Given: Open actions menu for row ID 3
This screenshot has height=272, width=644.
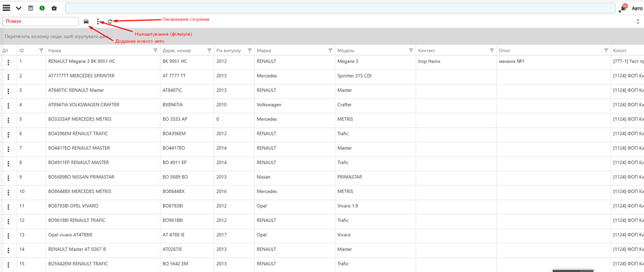Looking at the screenshot, I should (x=8, y=91).
